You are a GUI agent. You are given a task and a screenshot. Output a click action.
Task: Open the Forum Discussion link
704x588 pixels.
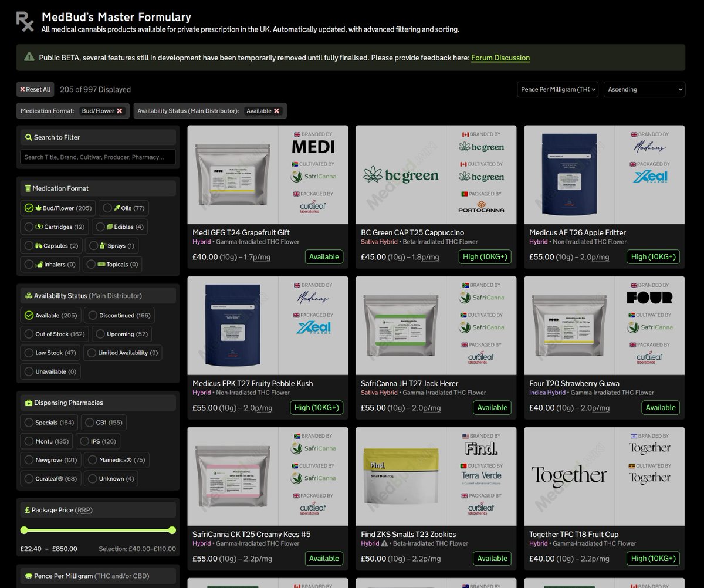pyautogui.click(x=500, y=58)
